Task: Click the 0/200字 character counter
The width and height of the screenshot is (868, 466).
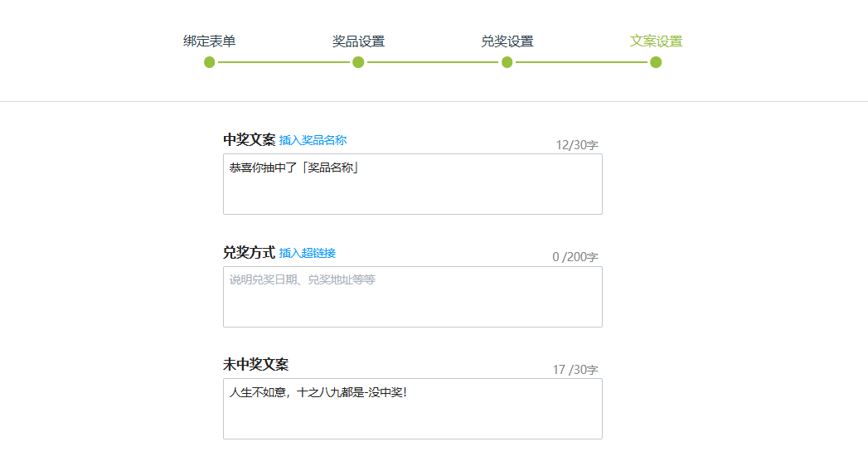Action: tap(575, 257)
